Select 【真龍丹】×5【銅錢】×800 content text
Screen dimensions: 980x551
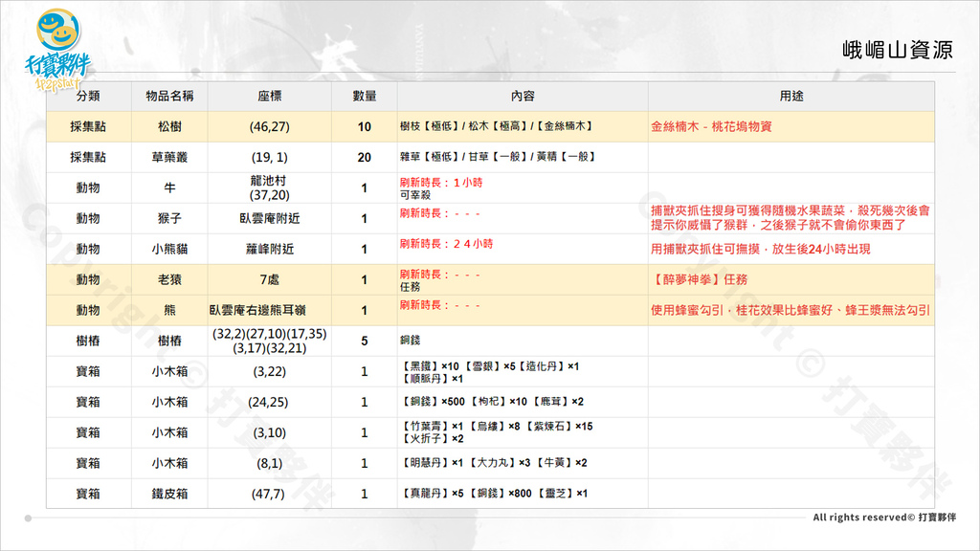[x=494, y=494]
